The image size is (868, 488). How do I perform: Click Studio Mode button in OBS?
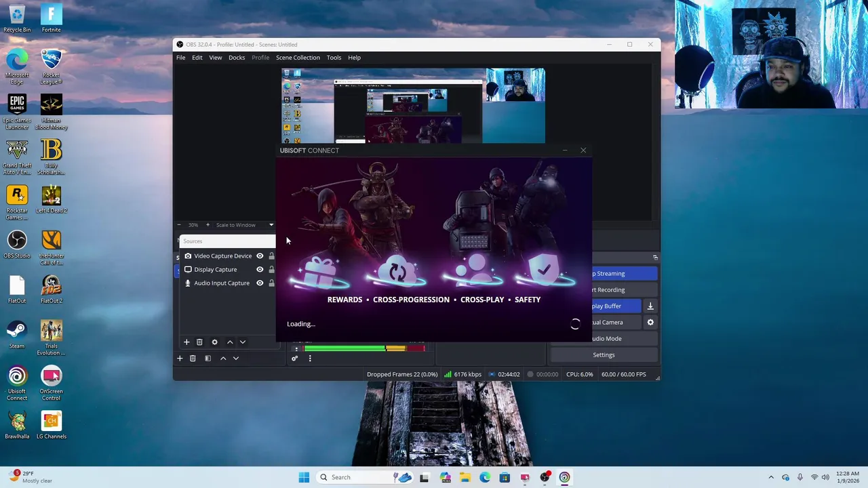(625, 339)
